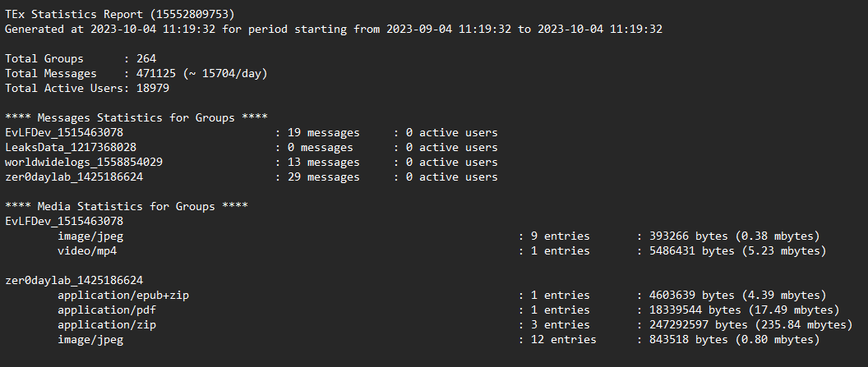Click EvLFDev_1515463078 under media statistics
The width and height of the screenshot is (868, 367).
tap(64, 221)
